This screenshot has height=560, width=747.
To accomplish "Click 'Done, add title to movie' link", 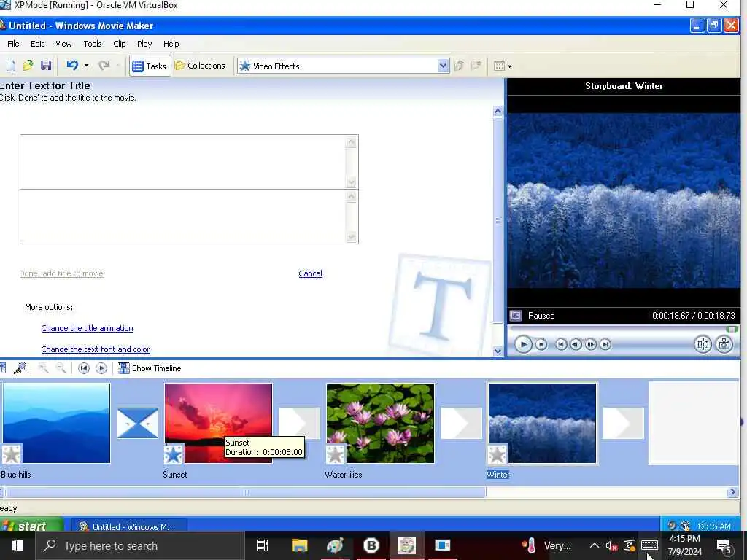I will pos(61,273).
